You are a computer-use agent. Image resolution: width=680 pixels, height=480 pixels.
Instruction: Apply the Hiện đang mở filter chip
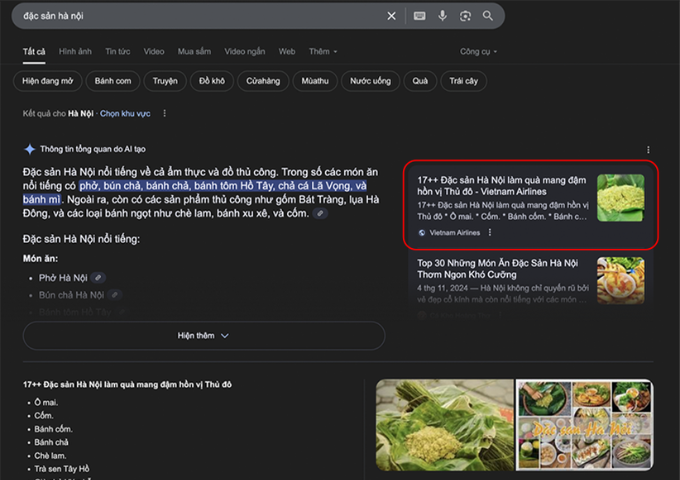pyautogui.click(x=48, y=81)
